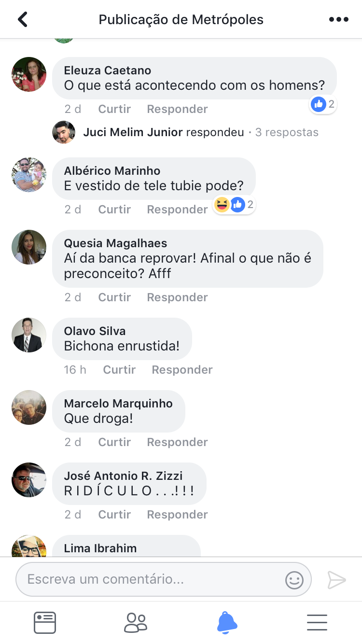Toggle Curtir on Olavo Silva's comment
Image resolution: width=362 pixels, height=644 pixels.
point(119,370)
